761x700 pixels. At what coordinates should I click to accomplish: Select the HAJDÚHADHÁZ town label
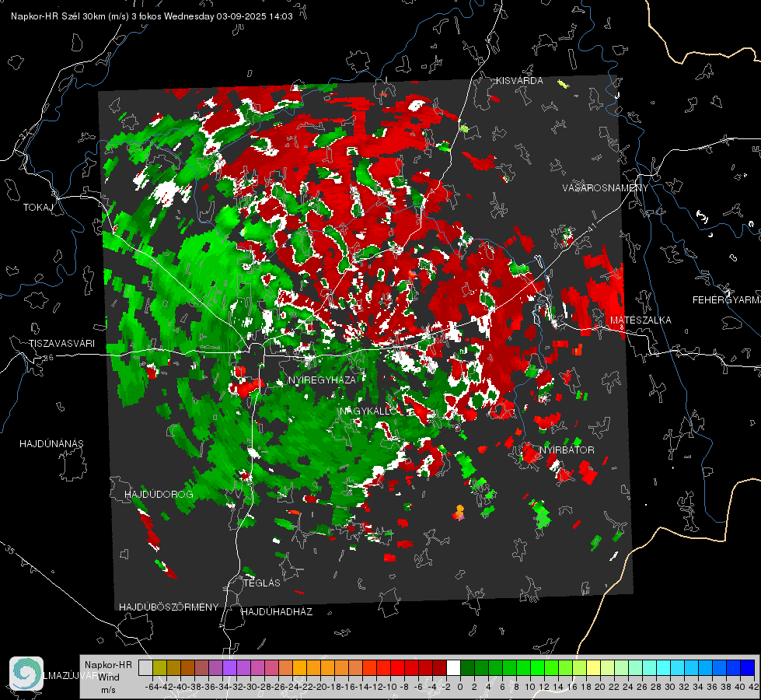(278, 612)
